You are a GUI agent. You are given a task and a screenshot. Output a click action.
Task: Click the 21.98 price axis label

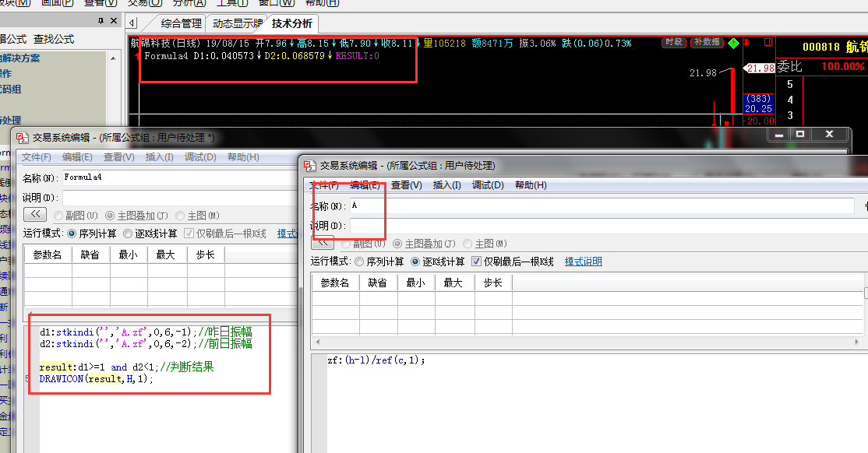click(760, 68)
